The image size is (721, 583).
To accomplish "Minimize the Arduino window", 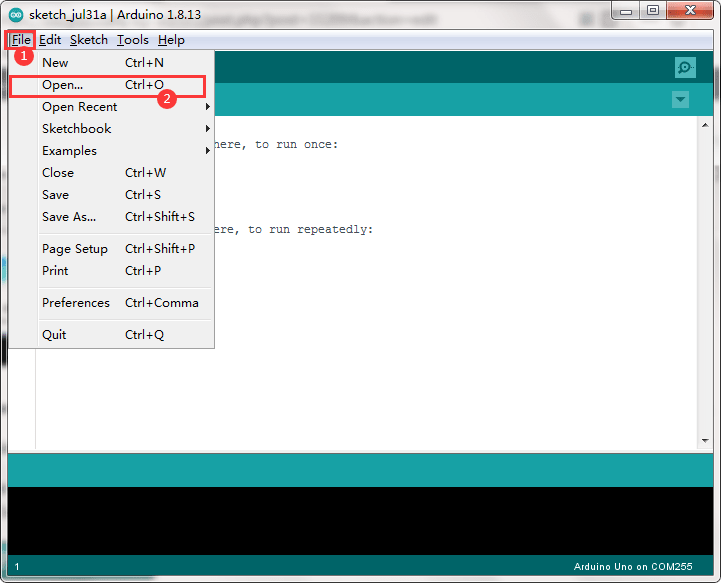I will (626, 11).
